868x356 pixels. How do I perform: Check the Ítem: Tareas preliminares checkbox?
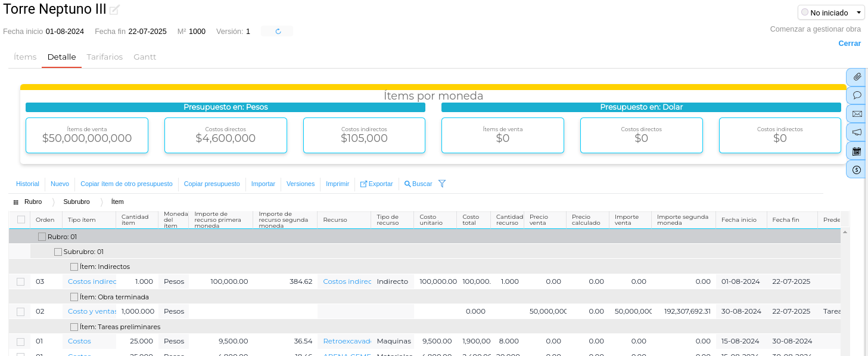point(74,327)
